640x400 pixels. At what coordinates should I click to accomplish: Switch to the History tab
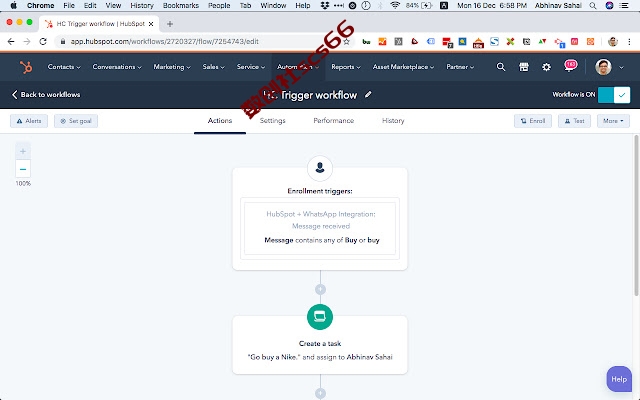tap(393, 121)
